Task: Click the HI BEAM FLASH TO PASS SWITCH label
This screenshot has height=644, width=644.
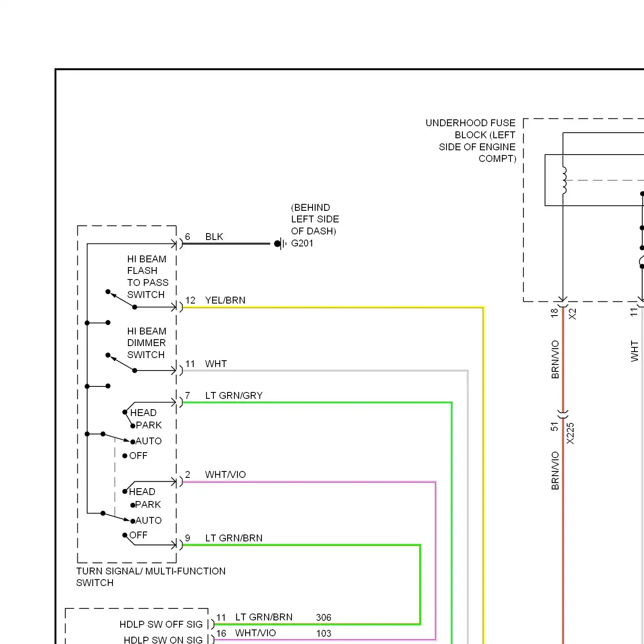Action: pos(148,277)
